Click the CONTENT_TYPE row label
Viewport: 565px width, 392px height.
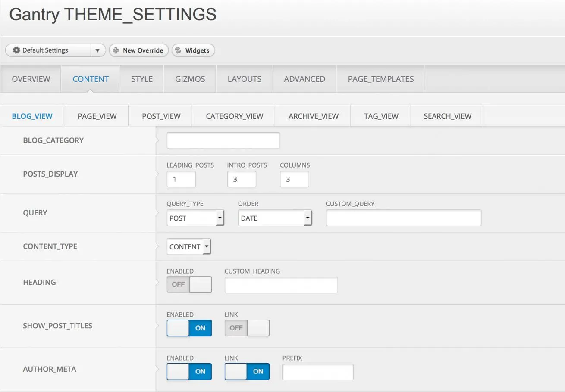tap(50, 246)
